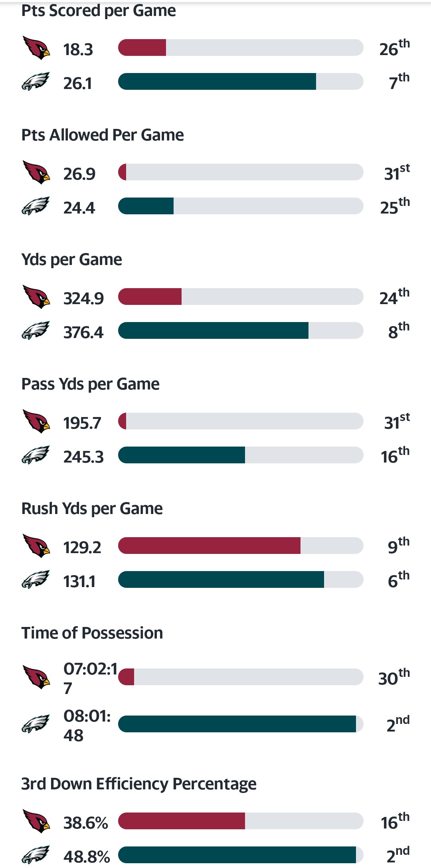Click Eagles logo under 3rd Down Efficiency
431x868 pixels.
36,855
